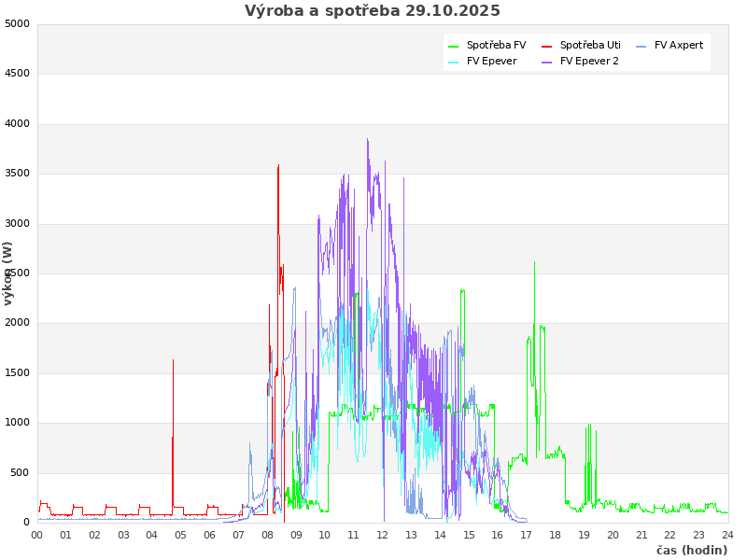Click the green Spotřeba FV legend swatch
Screen dimensions: 747x560
pos(454,46)
